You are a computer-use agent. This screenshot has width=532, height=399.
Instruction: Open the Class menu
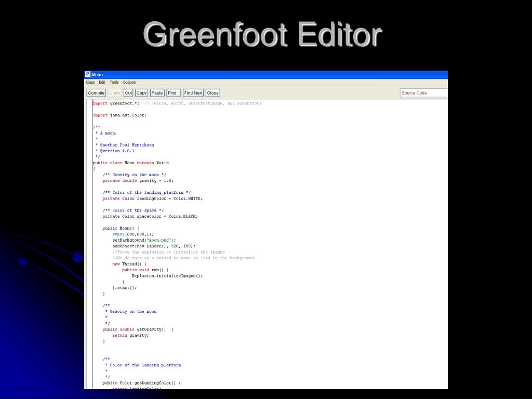[90, 82]
